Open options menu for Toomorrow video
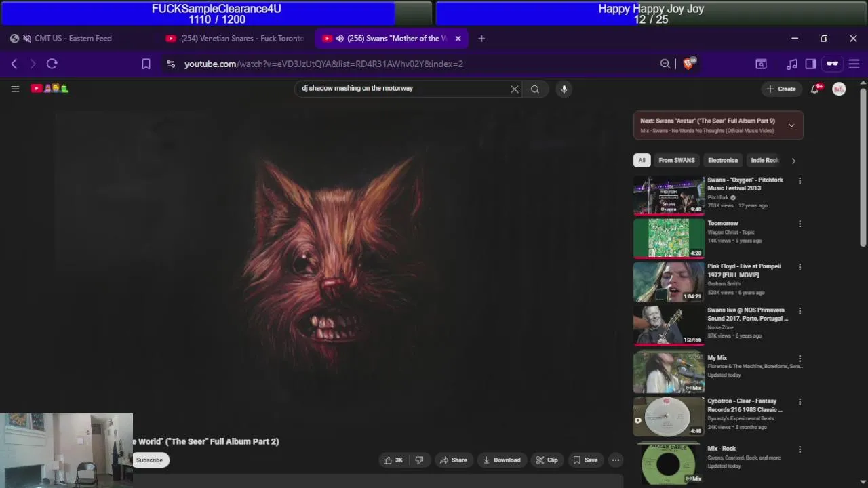 (800, 224)
